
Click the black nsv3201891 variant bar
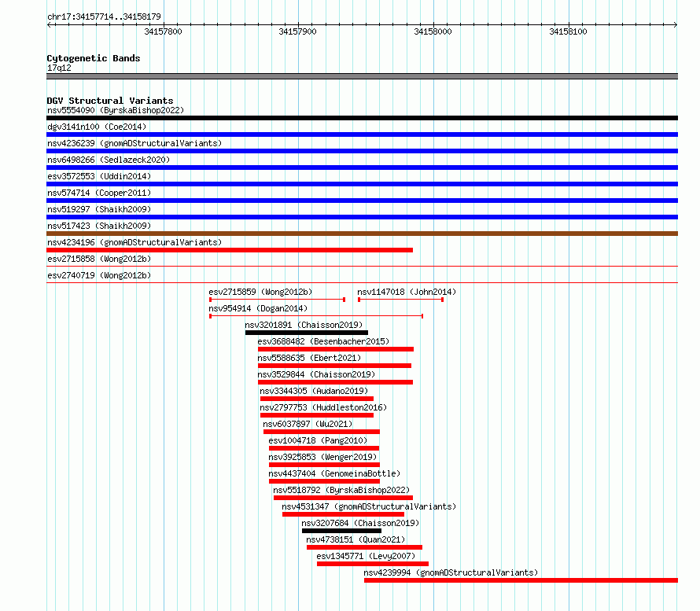[307, 333]
